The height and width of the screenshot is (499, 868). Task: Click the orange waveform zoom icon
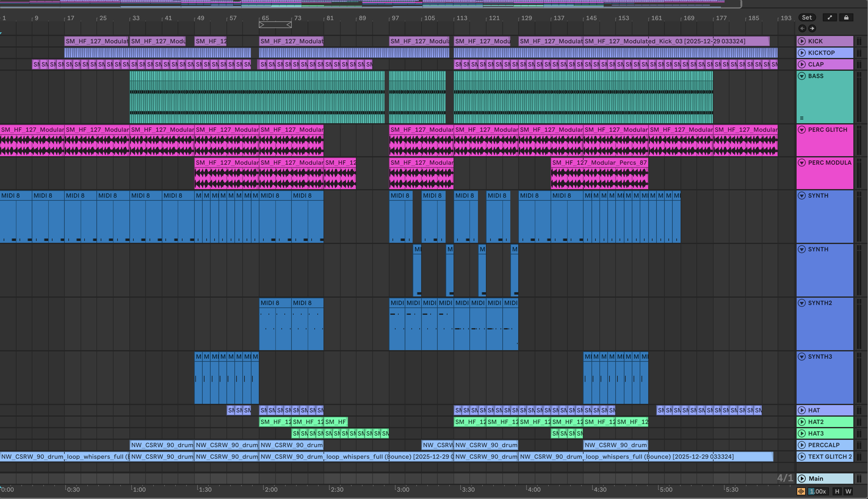801,491
